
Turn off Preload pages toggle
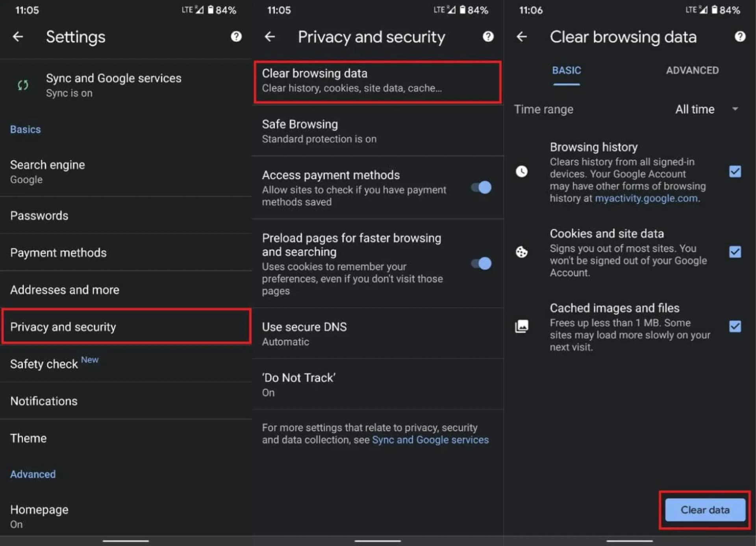481,263
